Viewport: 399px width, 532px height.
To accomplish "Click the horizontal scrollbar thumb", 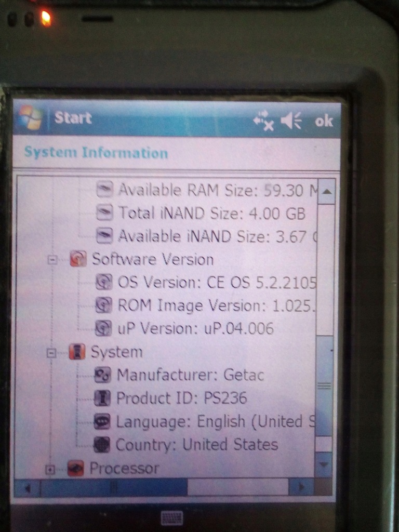I will pyautogui.click(x=114, y=487).
